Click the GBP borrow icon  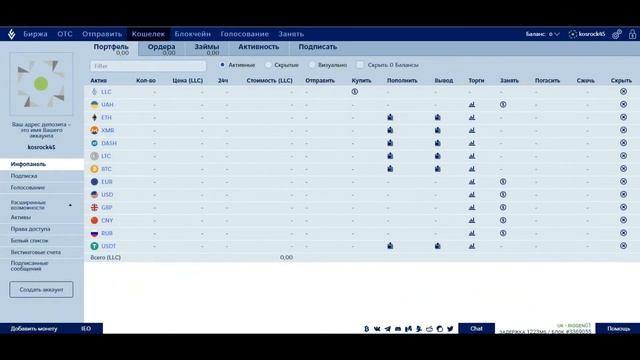(x=503, y=207)
